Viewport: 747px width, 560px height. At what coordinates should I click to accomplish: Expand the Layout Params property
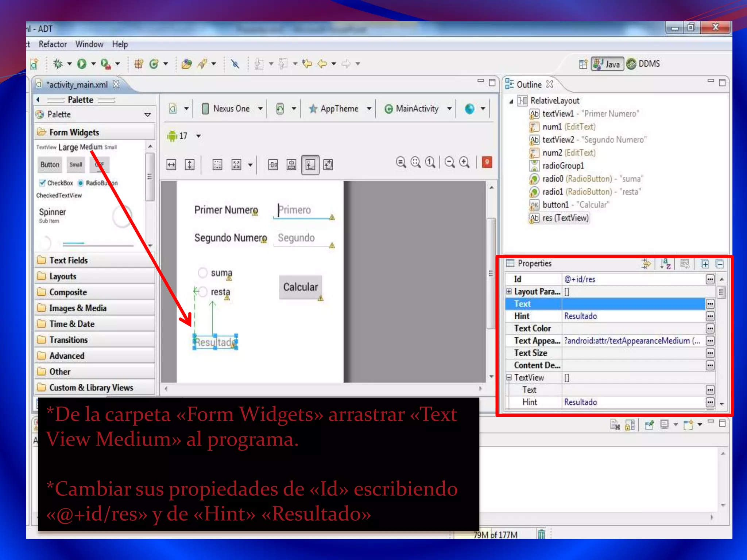509,291
